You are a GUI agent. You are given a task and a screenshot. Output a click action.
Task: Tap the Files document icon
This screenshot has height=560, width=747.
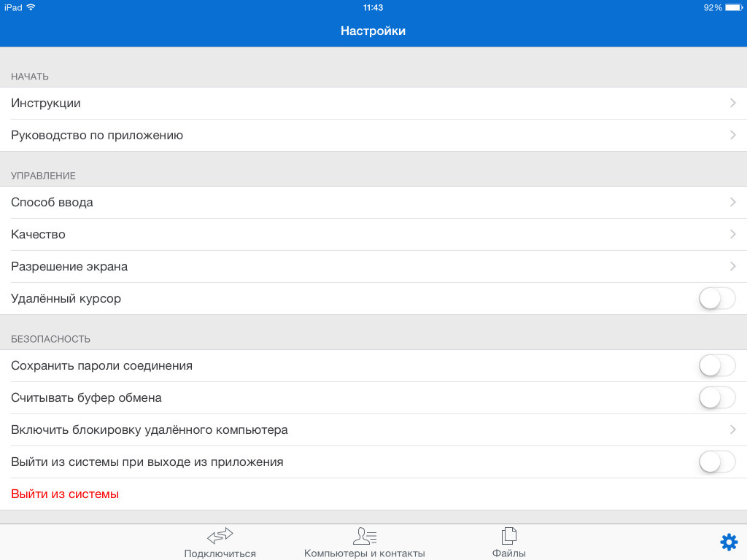[508, 537]
